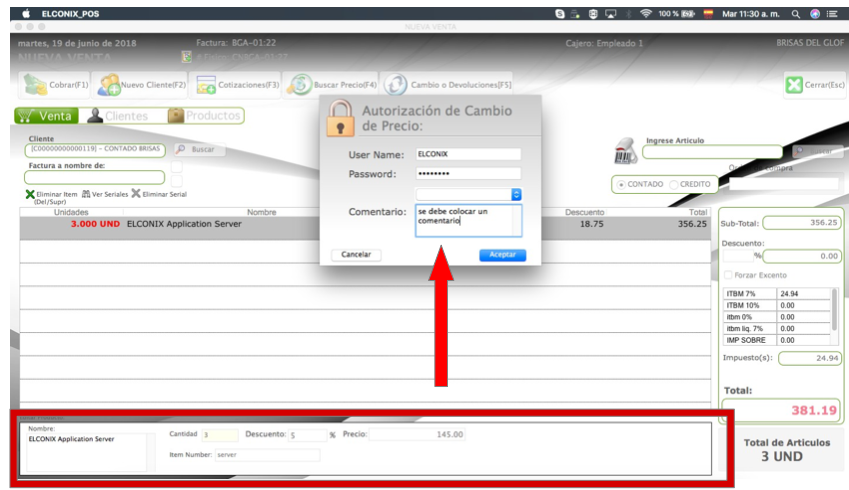Click the padlock icon in authorization dialog

(340, 117)
